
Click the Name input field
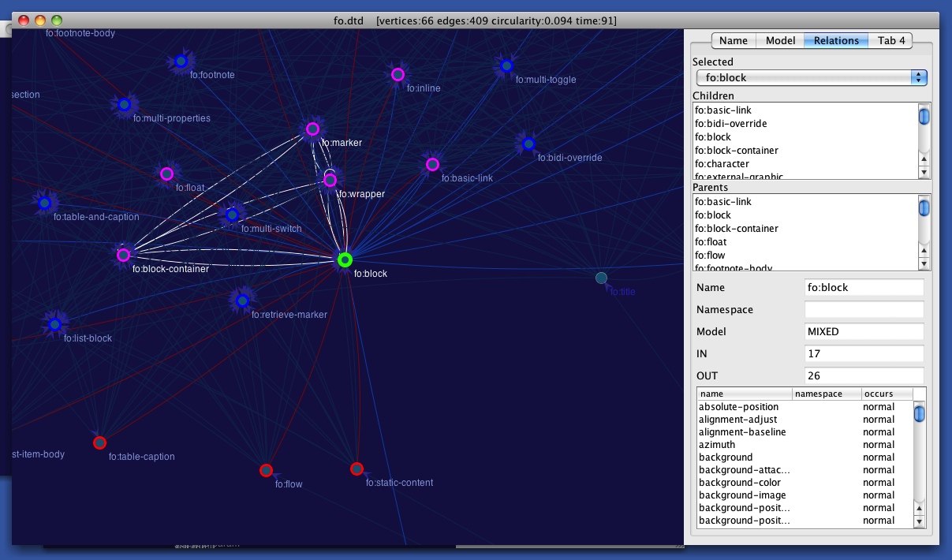tap(864, 287)
